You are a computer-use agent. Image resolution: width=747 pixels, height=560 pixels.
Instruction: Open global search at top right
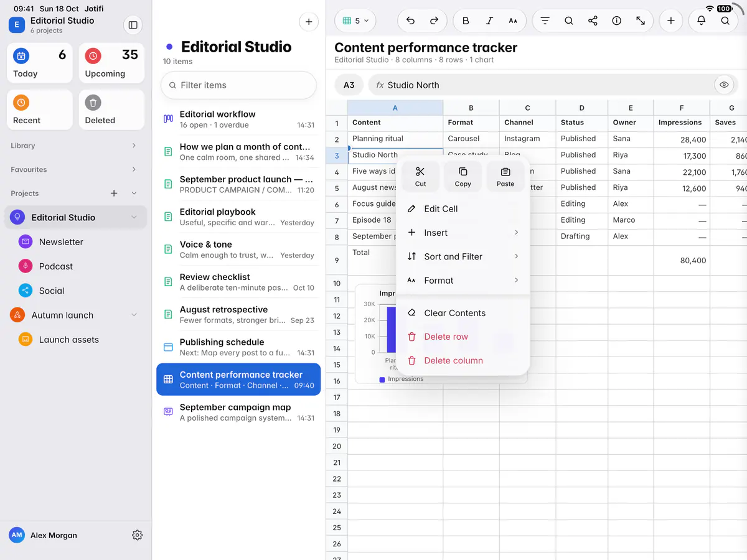click(x=725, y=21)
